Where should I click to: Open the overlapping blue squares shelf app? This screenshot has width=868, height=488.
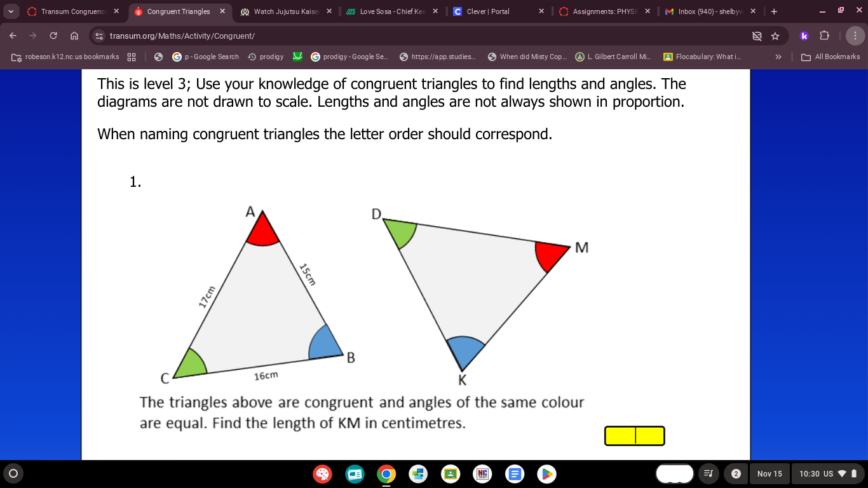pyautogui.click(x=418, y=474)
